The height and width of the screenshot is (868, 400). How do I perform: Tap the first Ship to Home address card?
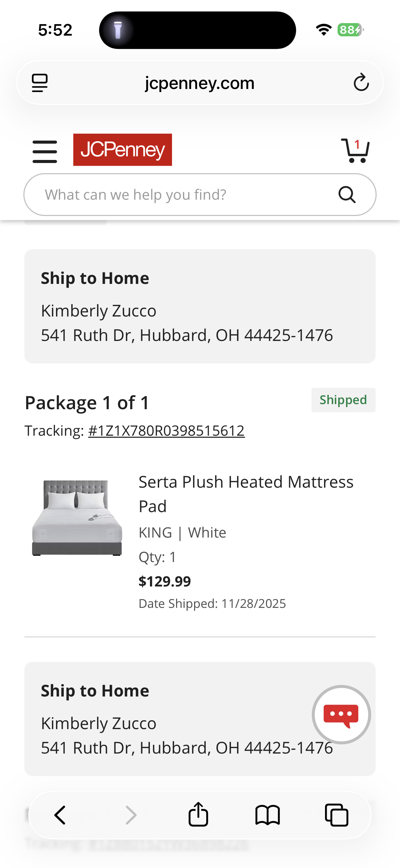tap(200, 306)
